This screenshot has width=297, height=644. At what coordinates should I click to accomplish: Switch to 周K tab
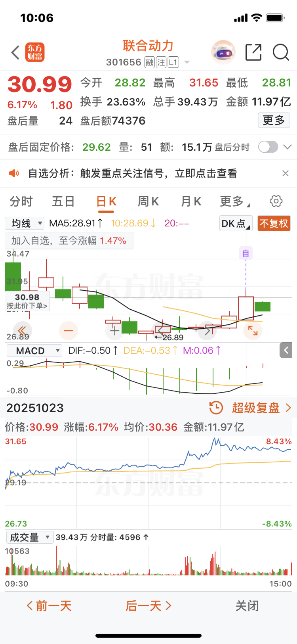point(148,201)
